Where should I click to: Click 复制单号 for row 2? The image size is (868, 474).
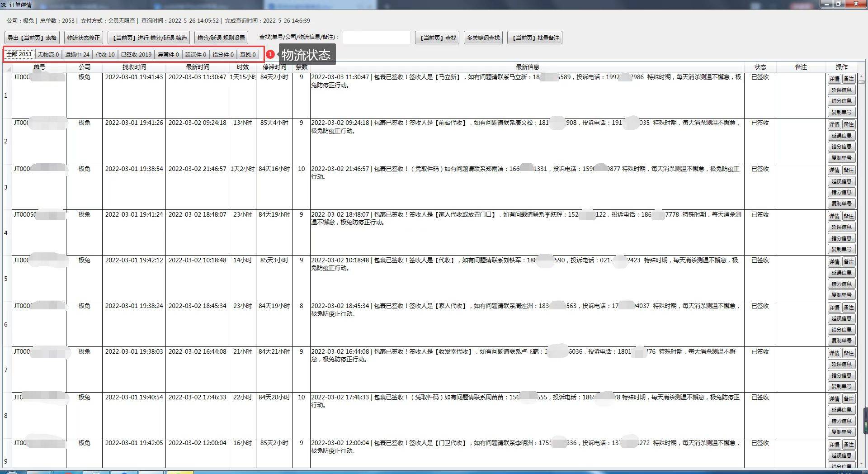[841, 158]
